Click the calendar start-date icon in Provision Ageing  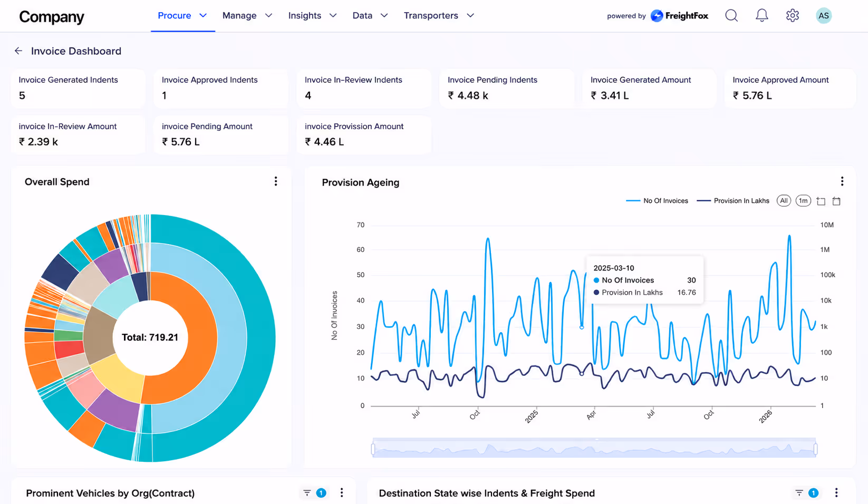click(821, 201)
